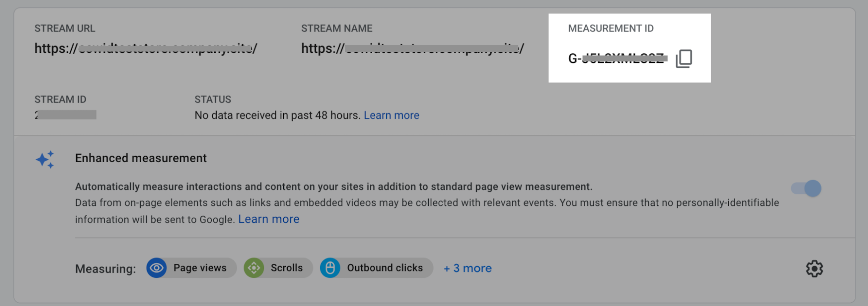Open enhanced measurement settings via the gear icon

(x=814, y=268)
